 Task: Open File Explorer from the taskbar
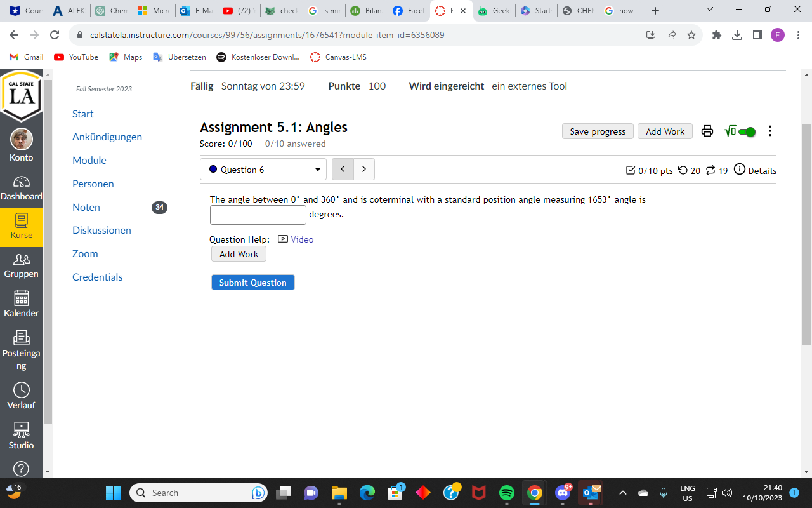point(339,493)
